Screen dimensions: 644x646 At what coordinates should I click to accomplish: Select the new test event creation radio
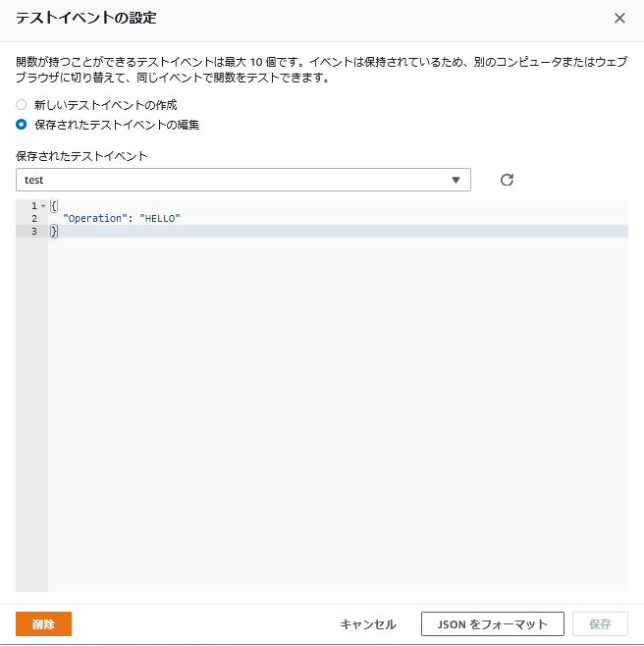point(21,105)
